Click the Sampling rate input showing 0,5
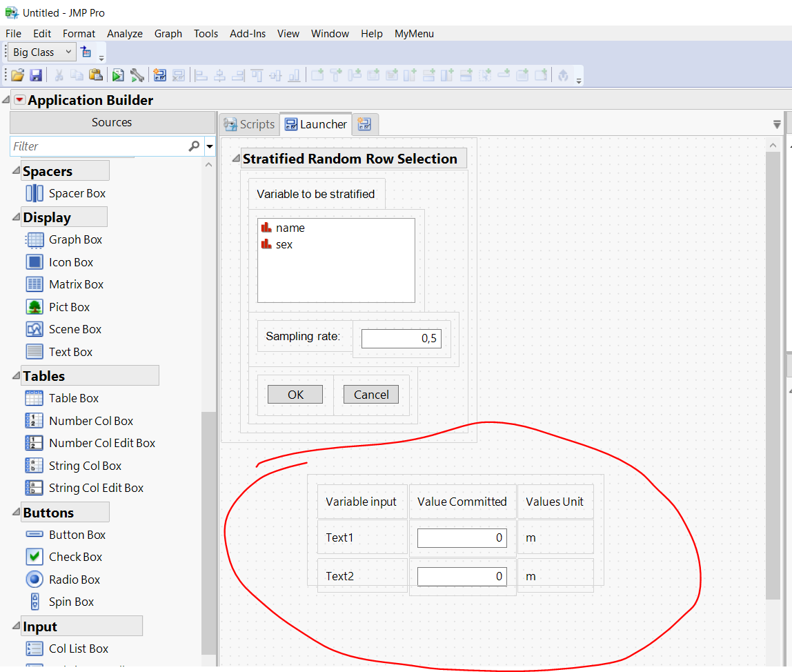The height and width of the screenshot is (672, 792). 401,338
